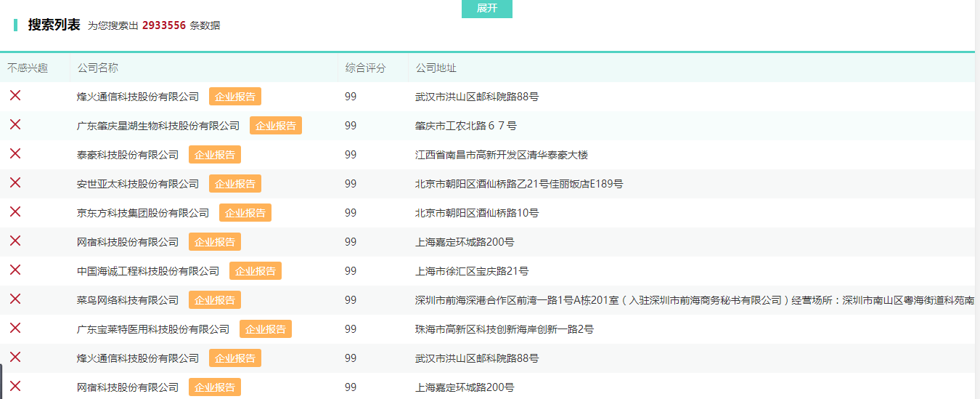View 企业报告 of 京东方科技集团股份有限公司
The image size is (980, 399).
pyautogui.click(x=245, y=213)
